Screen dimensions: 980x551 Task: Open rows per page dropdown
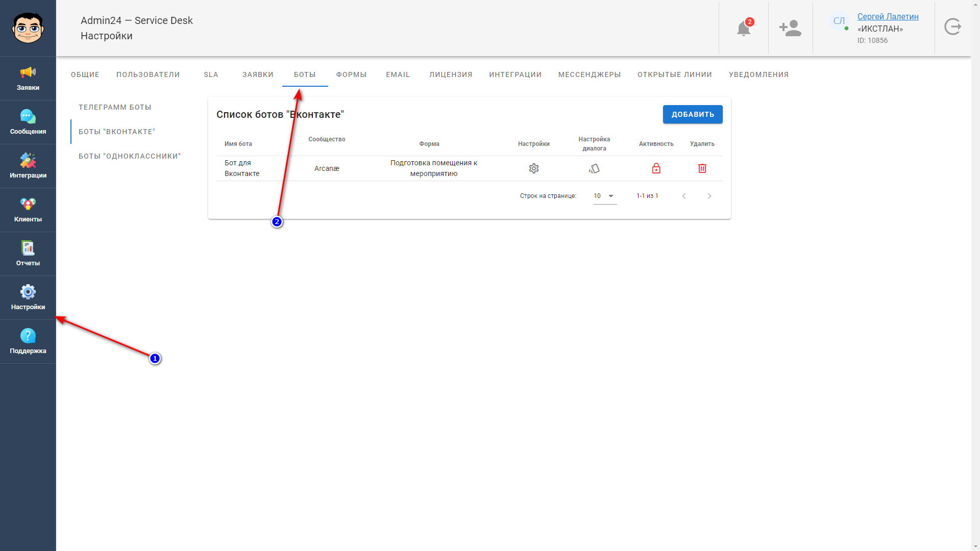(x=605, y=196)
